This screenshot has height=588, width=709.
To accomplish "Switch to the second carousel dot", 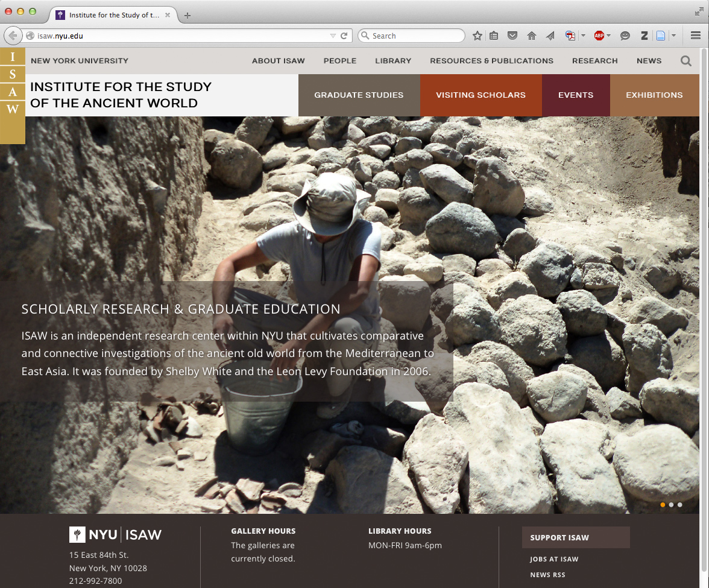I will [x=672, y=505].
